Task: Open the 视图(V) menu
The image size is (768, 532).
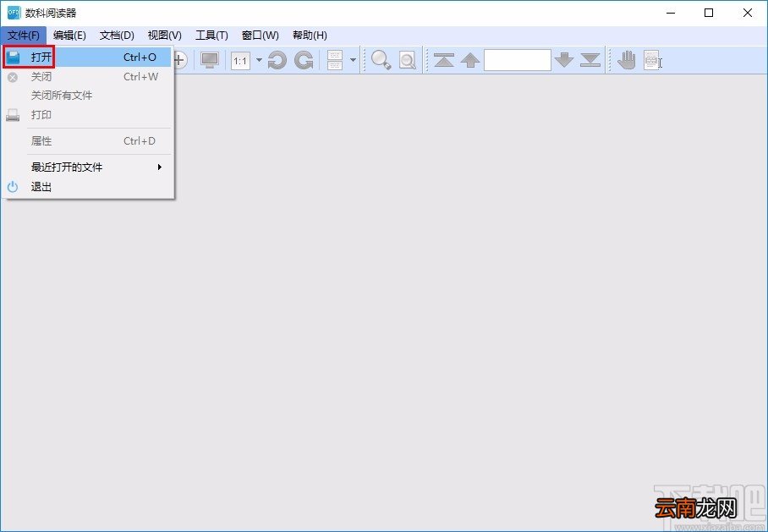Action: [x=165, y=36]
